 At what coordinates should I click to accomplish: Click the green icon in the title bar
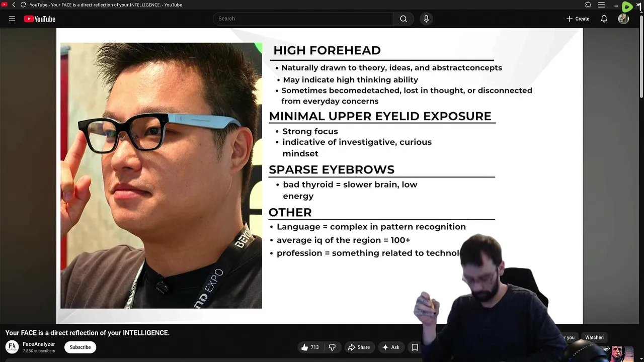[627, 7]
